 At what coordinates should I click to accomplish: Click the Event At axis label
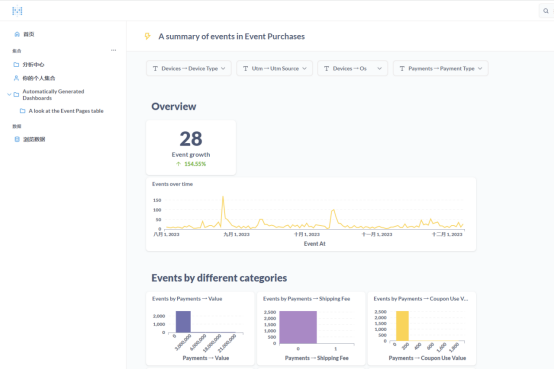[x=314, y=244]
